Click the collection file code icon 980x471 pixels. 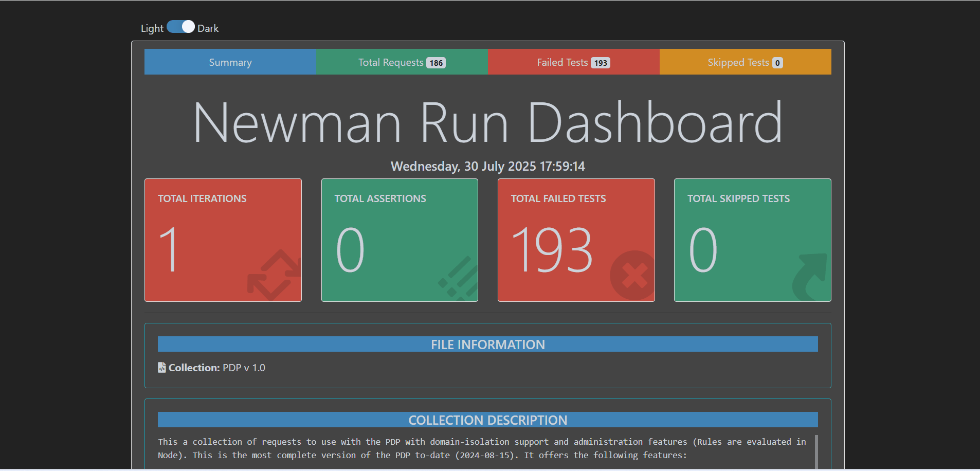click(x=161, y=368)
